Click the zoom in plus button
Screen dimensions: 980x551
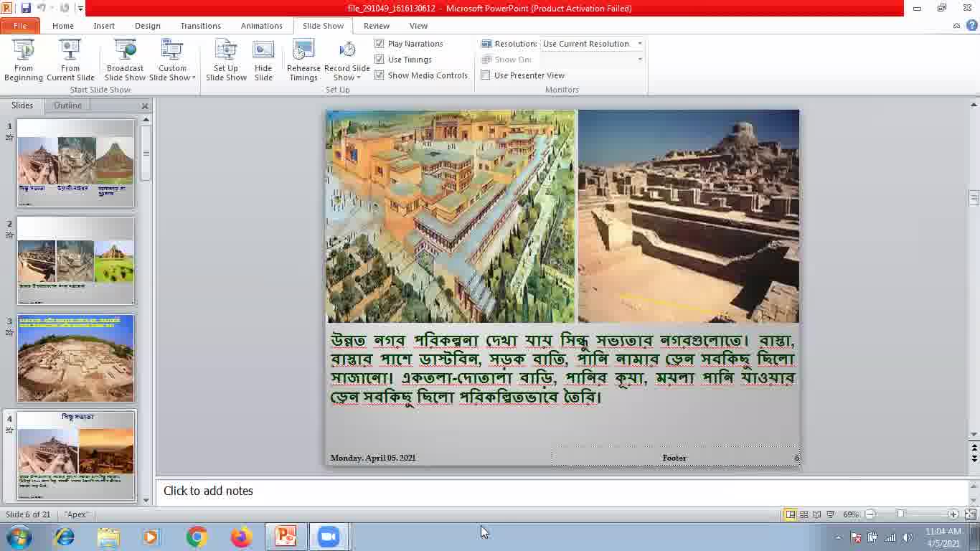pyautogui.click(x=953, y=514)
